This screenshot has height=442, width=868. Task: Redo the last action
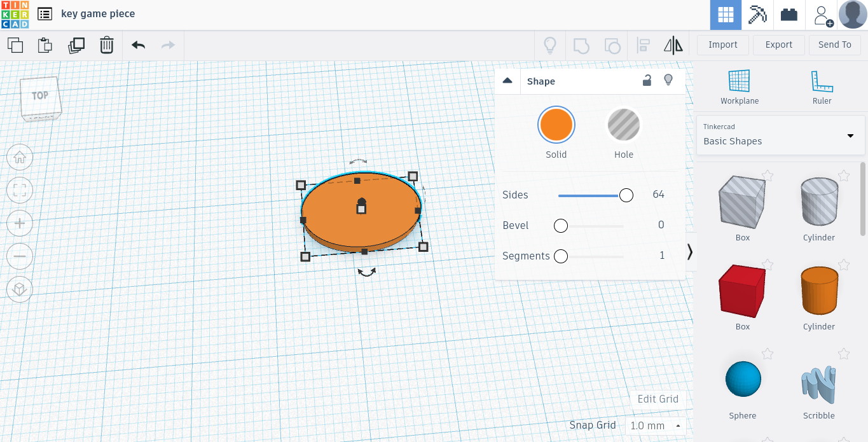(x=168, y=45)
